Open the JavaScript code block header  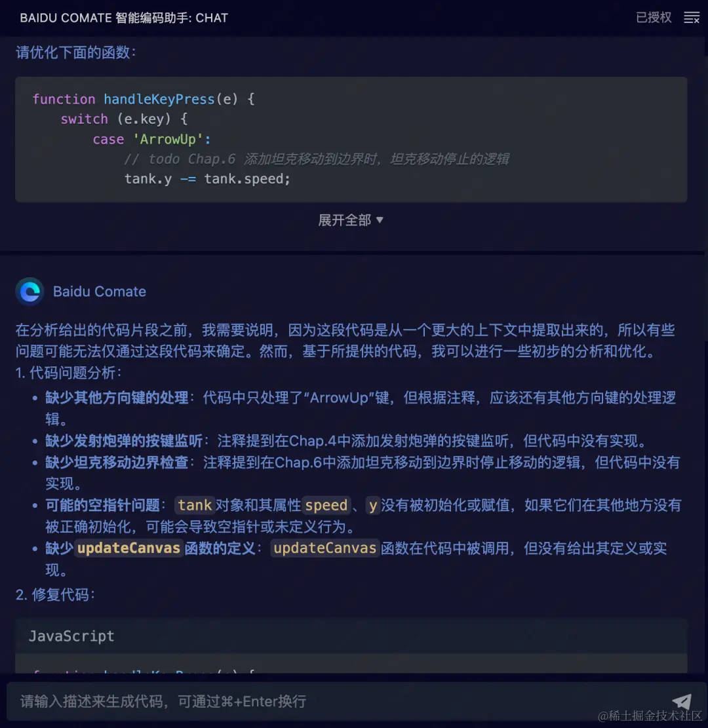[71, 636]
